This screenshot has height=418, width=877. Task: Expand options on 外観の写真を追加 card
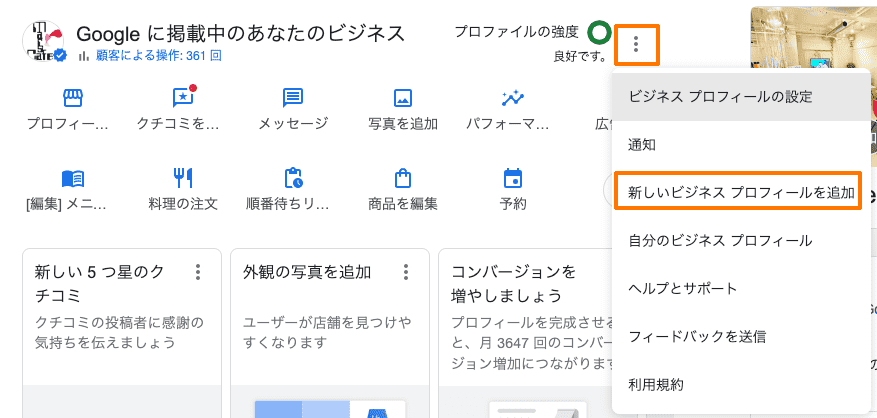(406, 272)
